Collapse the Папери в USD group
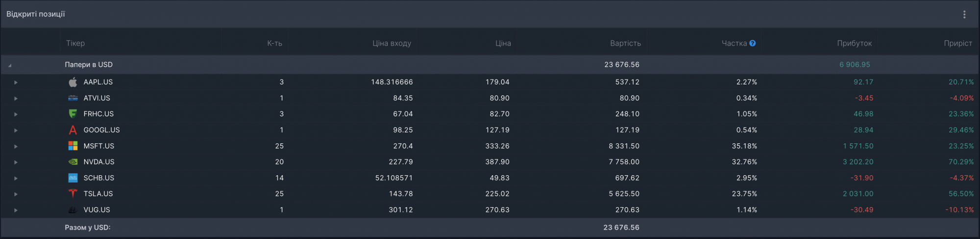Image resolution: width=980 pixels, height=239 pixels. pos(10,65)
